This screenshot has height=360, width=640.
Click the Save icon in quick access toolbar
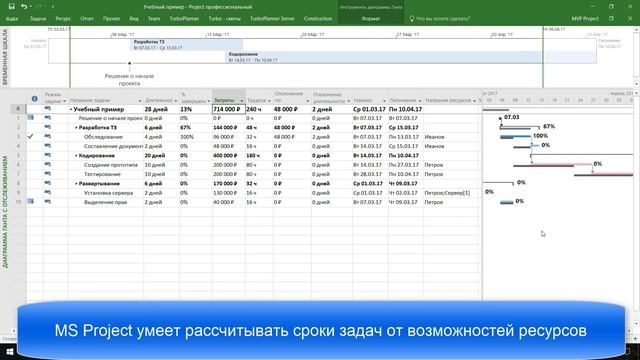[x=11, y=7]
